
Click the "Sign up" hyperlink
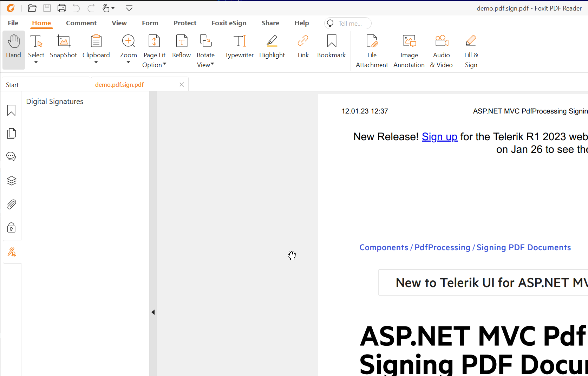[439, 137]
